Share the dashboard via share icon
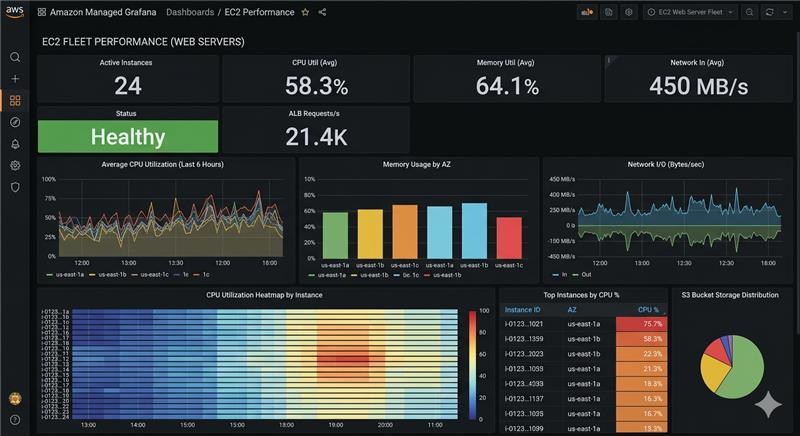The image size is (800, 436). [322, 13]
